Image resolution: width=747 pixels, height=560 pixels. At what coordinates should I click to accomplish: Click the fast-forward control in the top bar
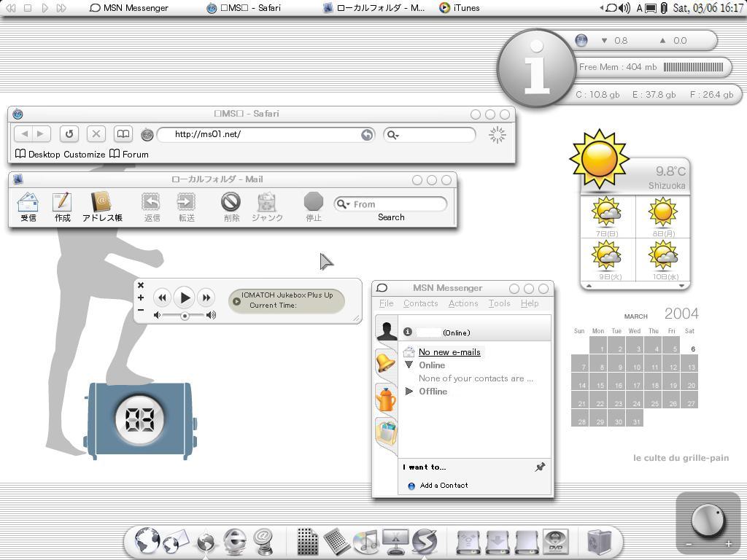tap(61, 8)
